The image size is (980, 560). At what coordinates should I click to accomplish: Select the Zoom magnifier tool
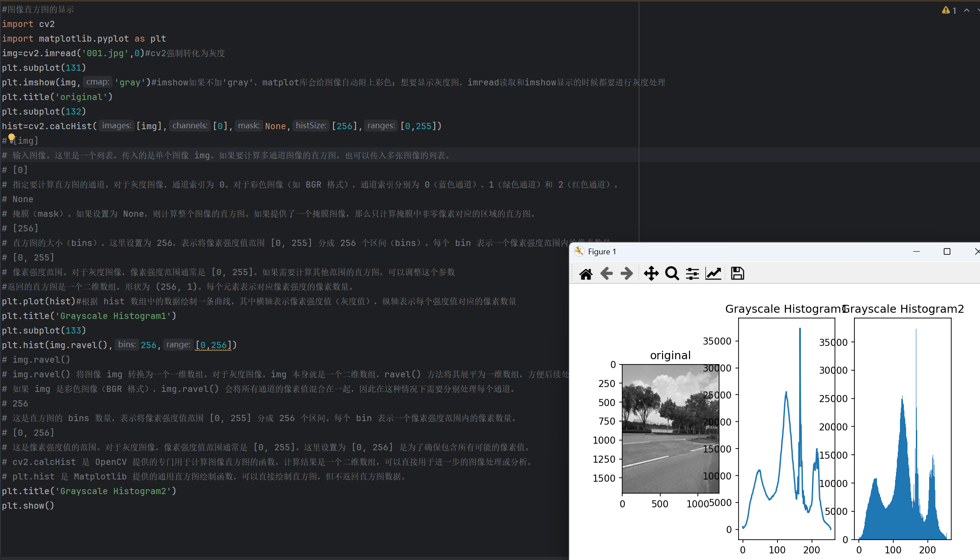coord(672,274)
